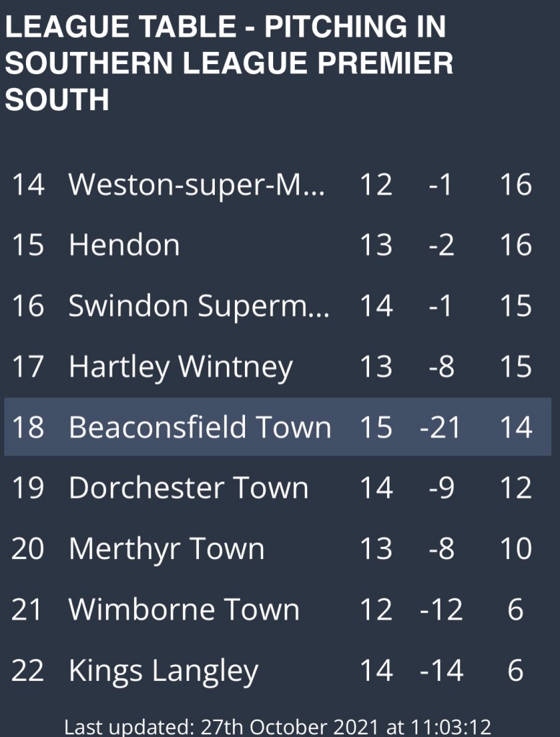This screenshot has height=737, width=560.
Task: Select the Wimborne Town team name
Action: (x=184, y=610)
